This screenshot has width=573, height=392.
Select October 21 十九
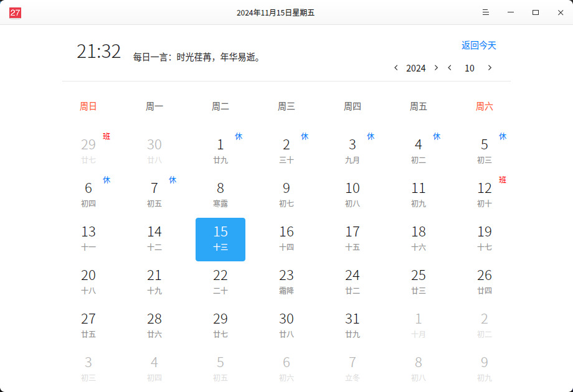[154, 283]
